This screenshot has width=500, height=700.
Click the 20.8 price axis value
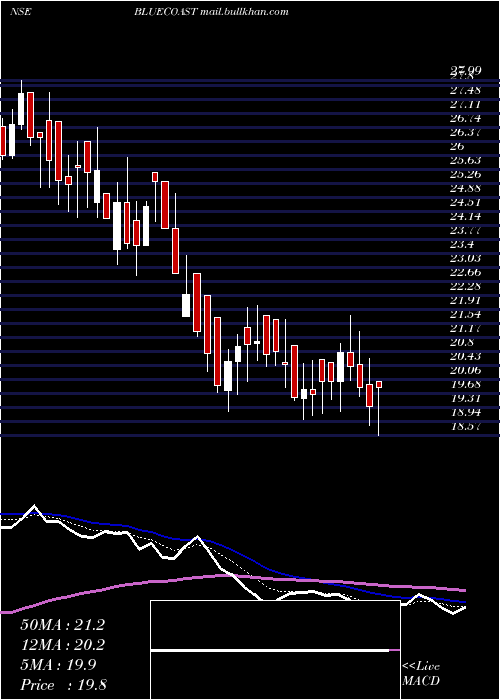[462, 342]
